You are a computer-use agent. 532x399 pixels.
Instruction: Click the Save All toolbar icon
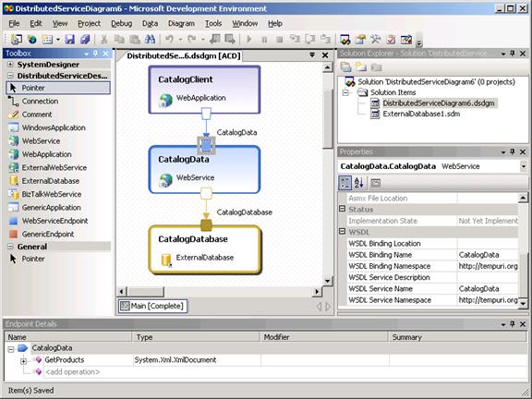(x=85, y=40)
